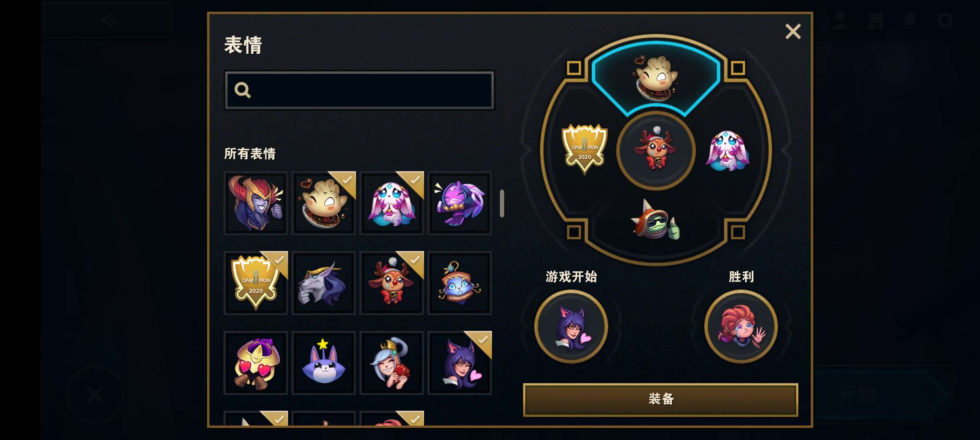Choose the girl holding red cards emote

(x=392, y=363)
